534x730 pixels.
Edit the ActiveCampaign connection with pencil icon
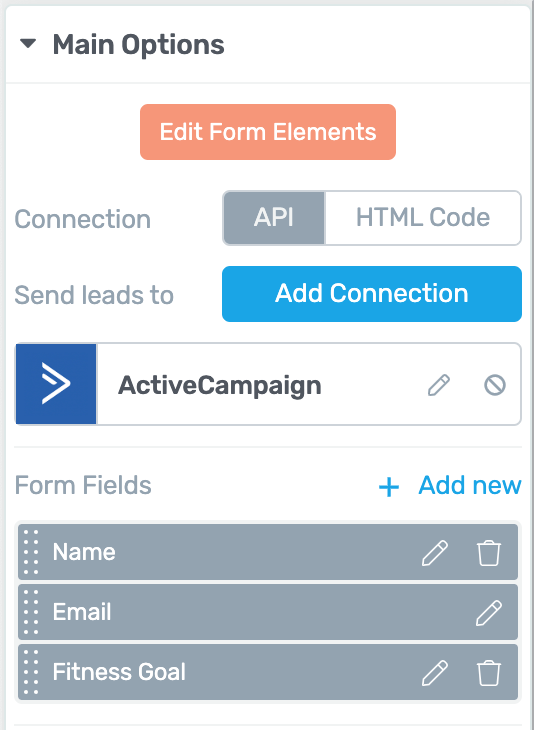439,385
